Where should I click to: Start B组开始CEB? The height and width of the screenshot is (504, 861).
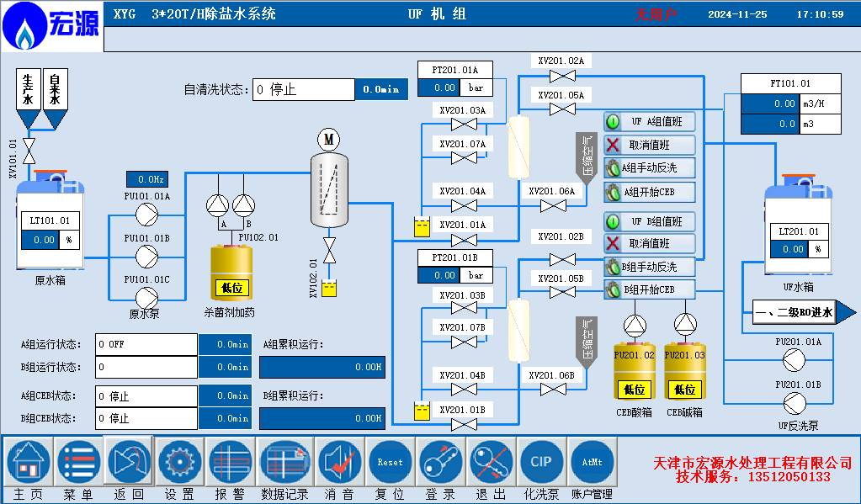coord(650,289)
